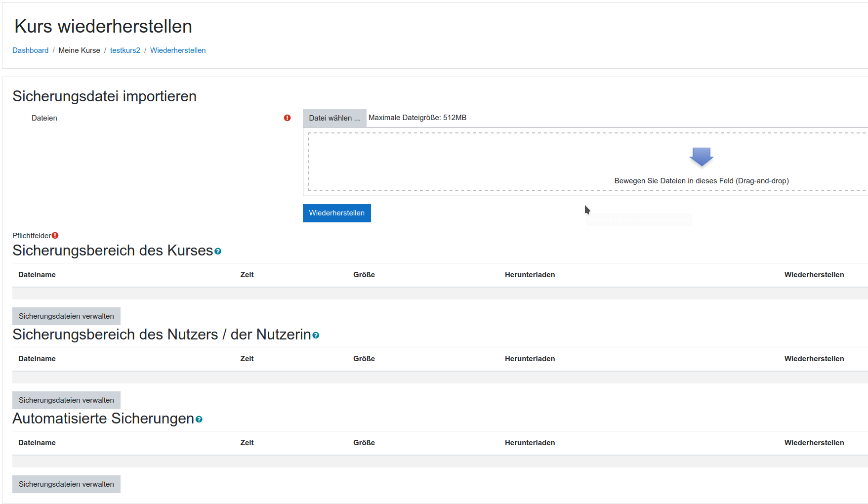The height and width of the screenshot is (504, 868).
Task: Go to Dashboard in the breadcrumb
Action: [x=30, y=50]
